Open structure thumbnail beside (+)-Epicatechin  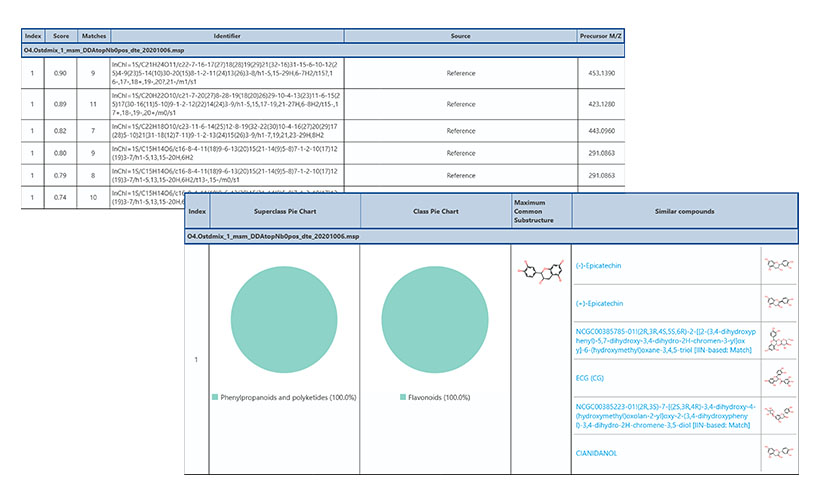coord(777,302)
